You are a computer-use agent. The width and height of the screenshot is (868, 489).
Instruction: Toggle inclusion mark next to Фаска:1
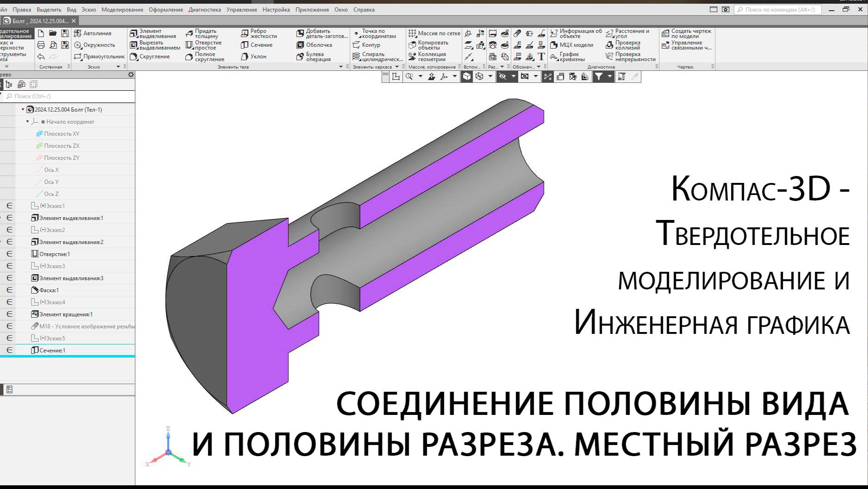[x=9, y=290]
